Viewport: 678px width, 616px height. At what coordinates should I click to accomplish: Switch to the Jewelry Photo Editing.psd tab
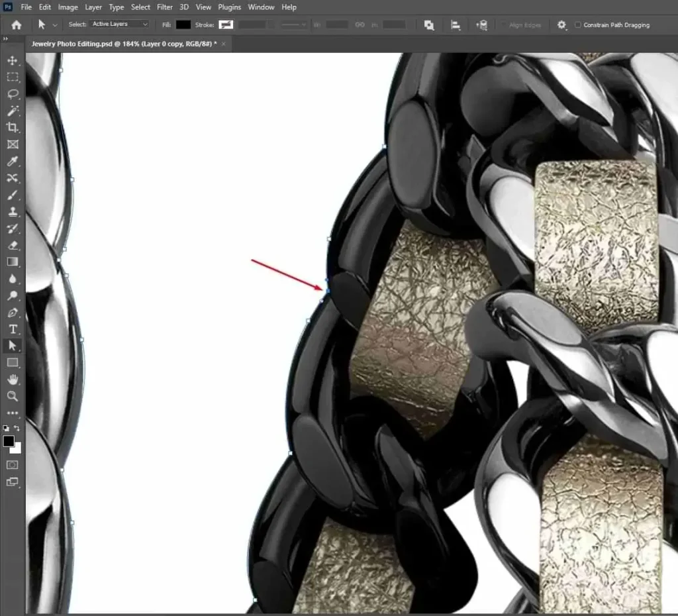coord(126,44)
